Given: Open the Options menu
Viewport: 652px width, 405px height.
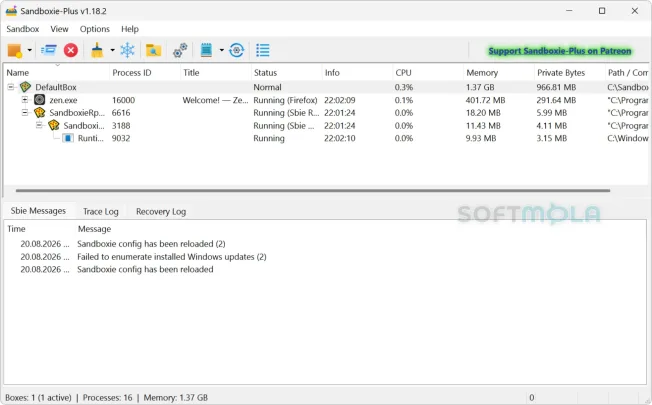Looking at the screenshot, I should [95, 29].
